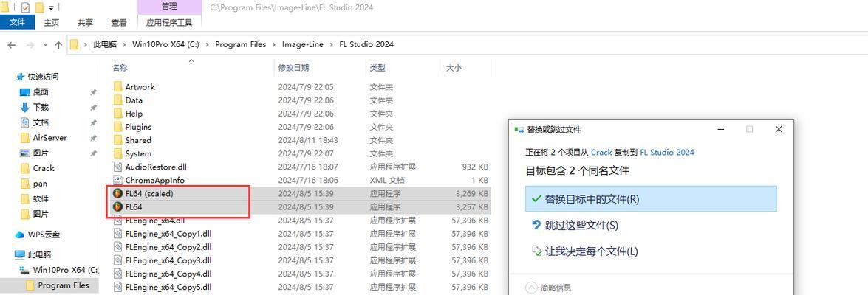Open quick access toolbar customize dropdown
This screenshot has width=868, height=295.
(x=52, y=7)
